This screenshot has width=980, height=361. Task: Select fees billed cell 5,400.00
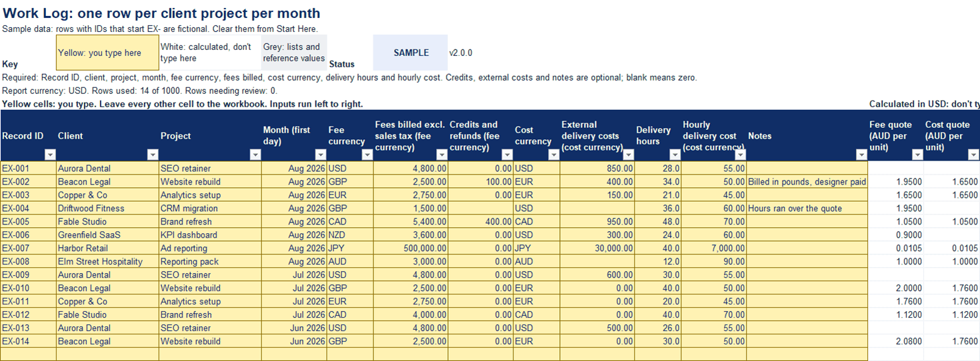(411, 222)
